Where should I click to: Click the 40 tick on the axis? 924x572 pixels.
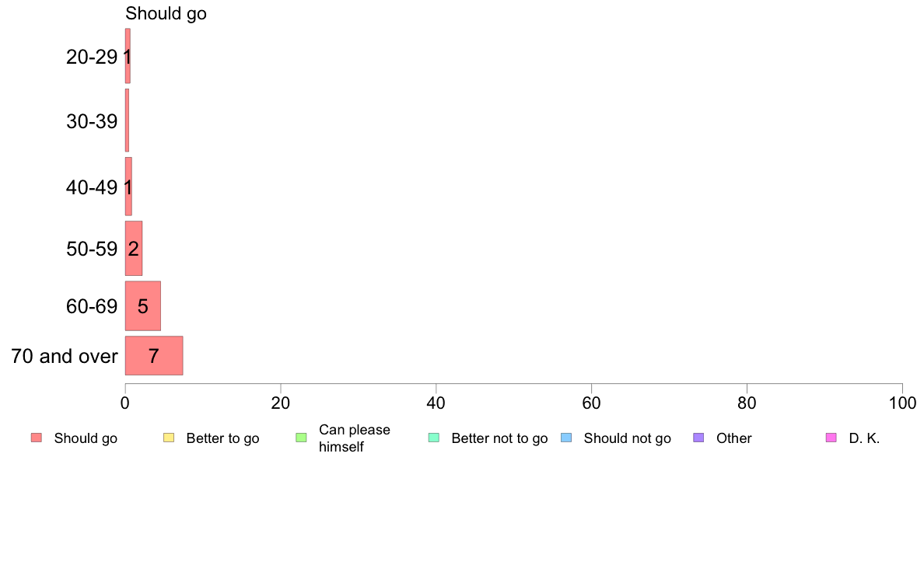(436, 403)
